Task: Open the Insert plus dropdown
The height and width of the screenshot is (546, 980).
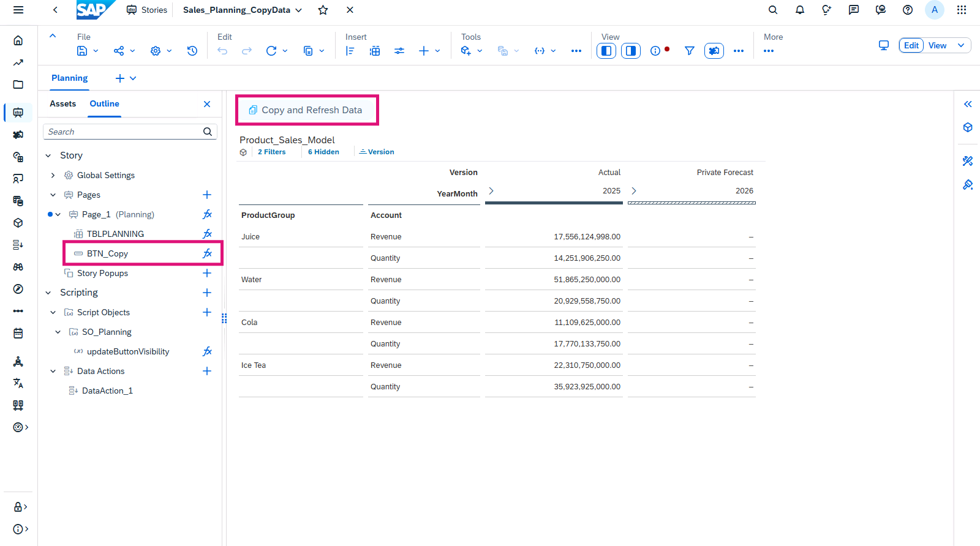Action: 429,51
